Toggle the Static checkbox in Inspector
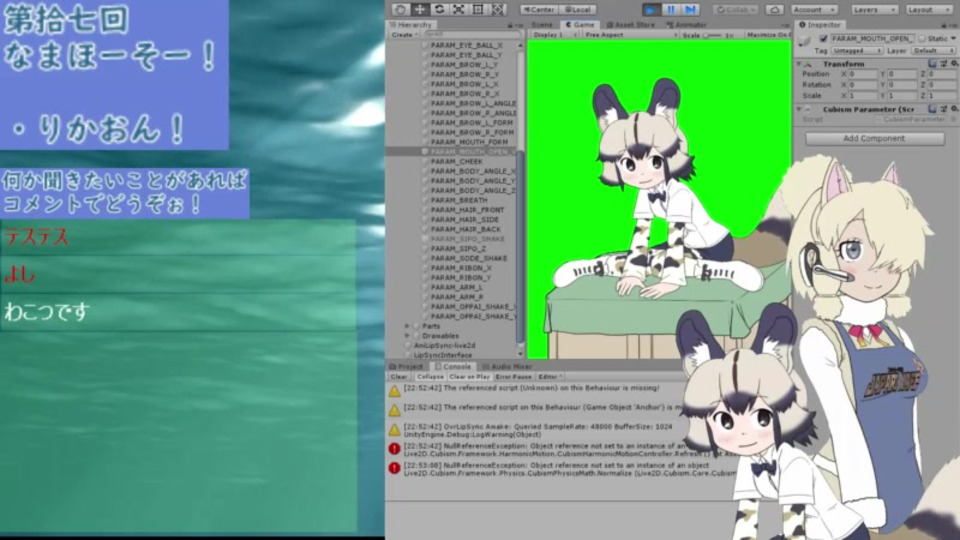Screen dimensions: 960x540 pyautogui.click(x=922, y=39)
